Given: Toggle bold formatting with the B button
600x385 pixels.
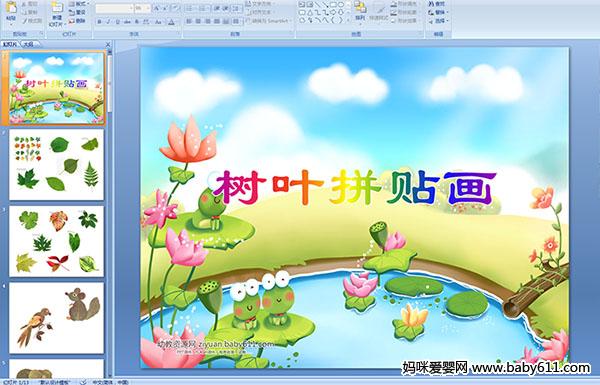Looking at the screenshot, I should click(100, 22).
